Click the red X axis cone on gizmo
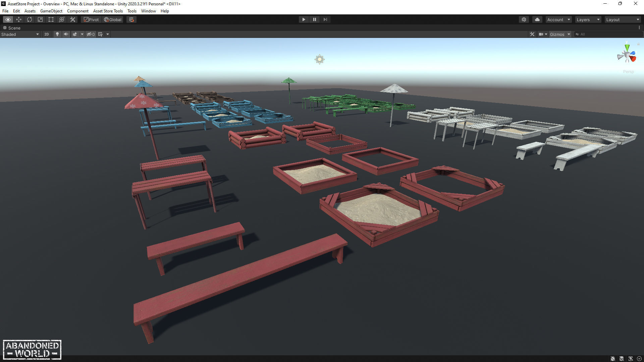The width and height of the screenshot is (644, 362). pos(633,59)
